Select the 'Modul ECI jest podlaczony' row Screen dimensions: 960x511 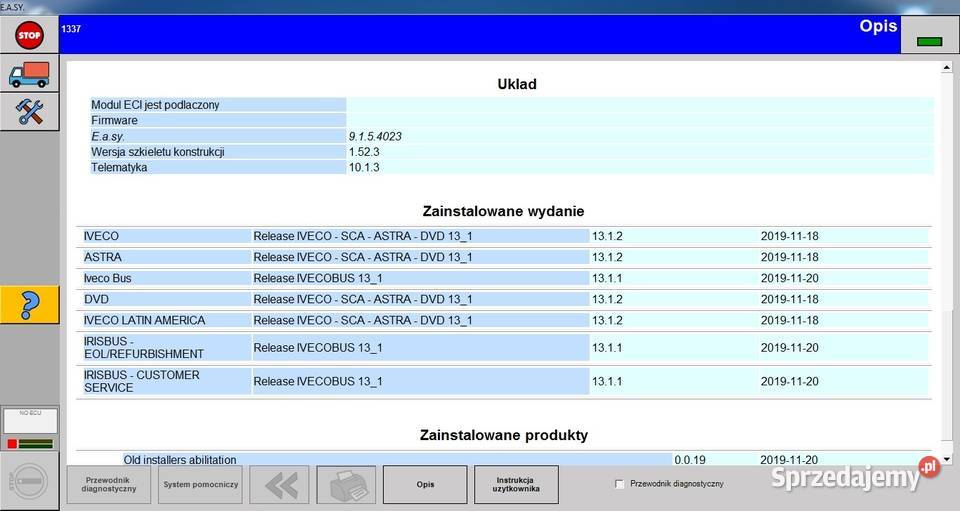pos(512,105)
